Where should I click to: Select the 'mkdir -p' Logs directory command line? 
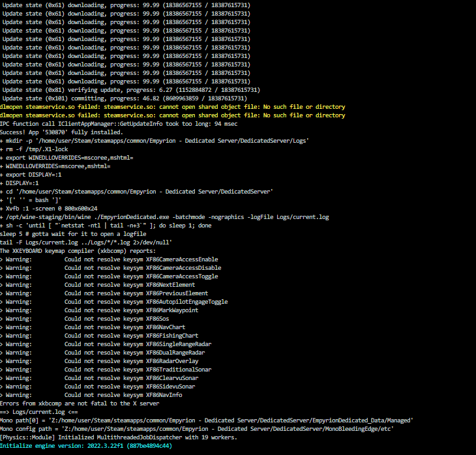pyautogui.click(x=155, y=141)
